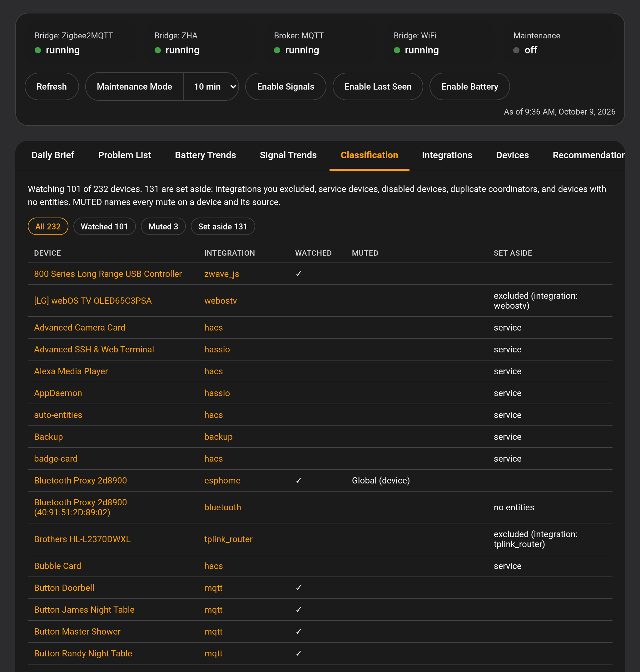Screen dimensions: 640x672
Task: Open auto-entities device link
Action: [58, 414]
